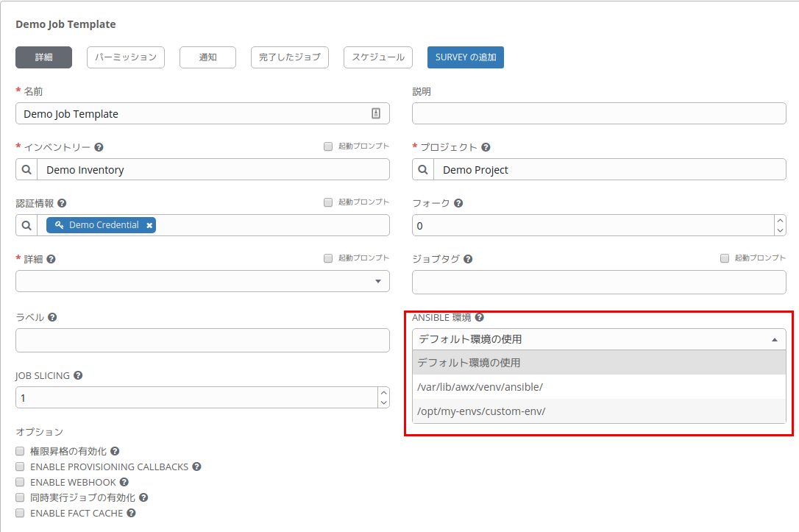
Task: Select デフォルト環境の使用 from dropdown list
Action: pos(599,362)
